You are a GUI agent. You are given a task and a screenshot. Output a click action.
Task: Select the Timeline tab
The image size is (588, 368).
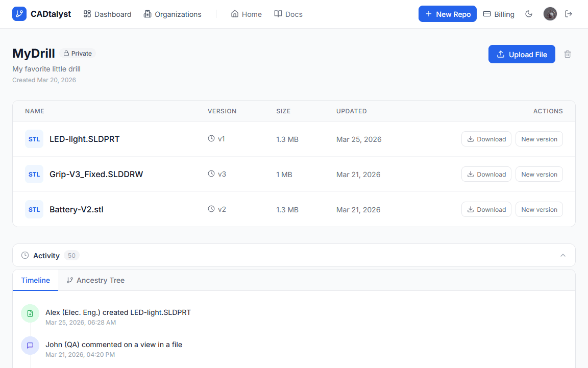point(35,280)
